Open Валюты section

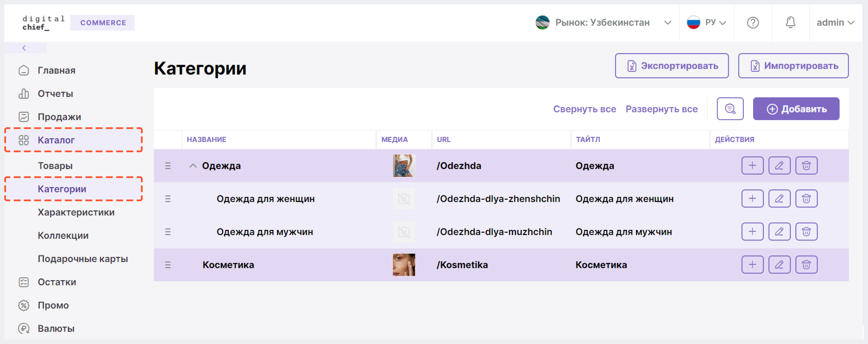[x=56, y=329]
